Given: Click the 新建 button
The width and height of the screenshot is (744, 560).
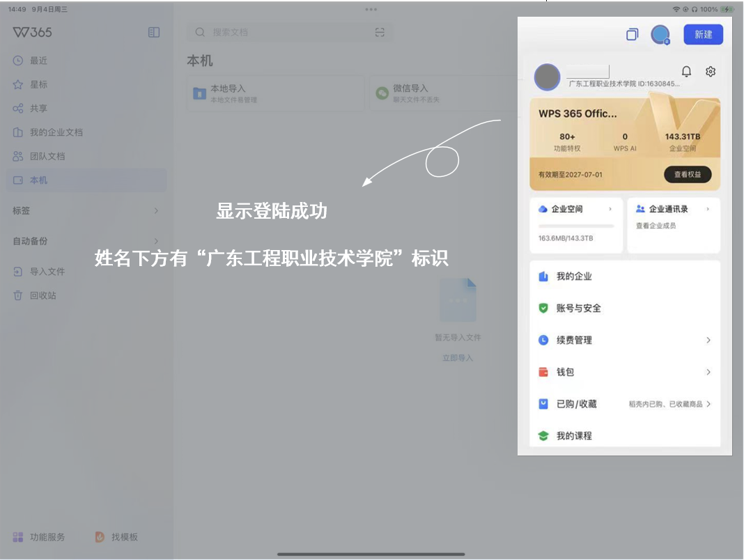Looking at the screenshot, I should click(703, 34).
